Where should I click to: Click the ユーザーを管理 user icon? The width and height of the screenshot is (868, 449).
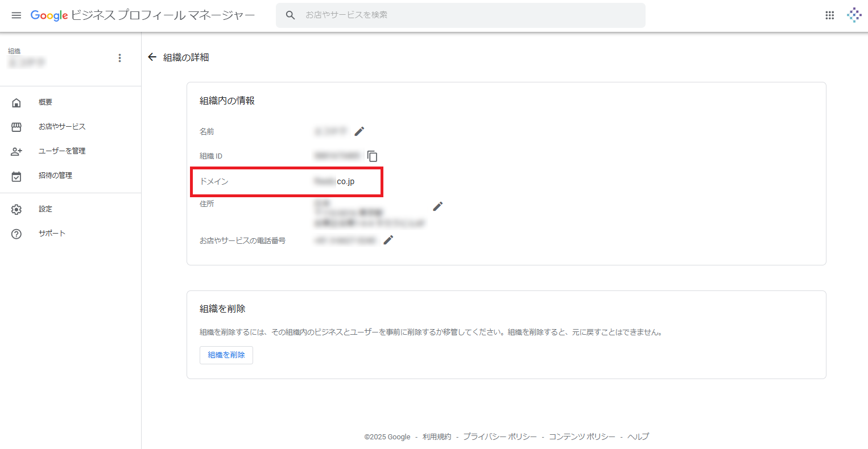point(17,151)
